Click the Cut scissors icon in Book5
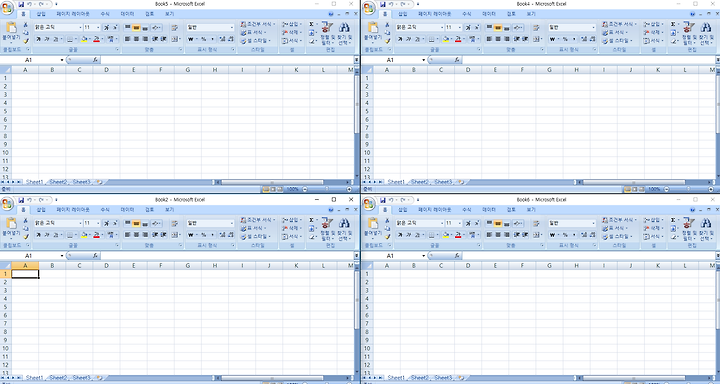 click(26, 25)
